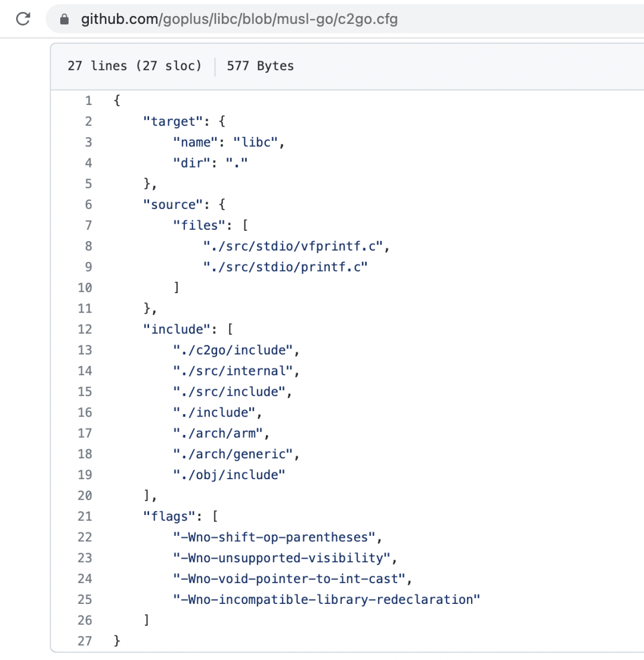Click "-Wno-incompatible-library-redeclaration" flag string
The height and width of the screenshot is (660, 644).
point(327,599)
